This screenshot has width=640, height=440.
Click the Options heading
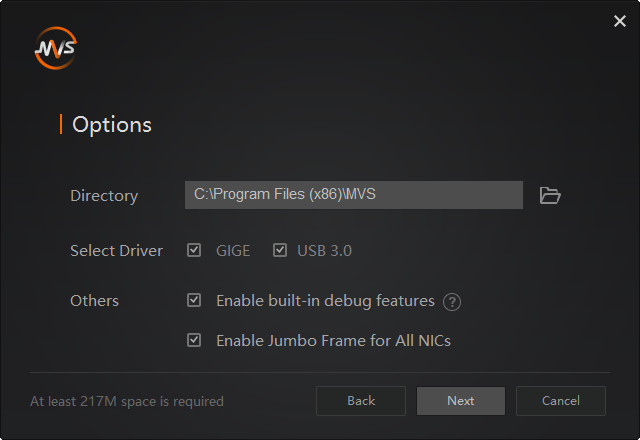[x=112, y=125]
